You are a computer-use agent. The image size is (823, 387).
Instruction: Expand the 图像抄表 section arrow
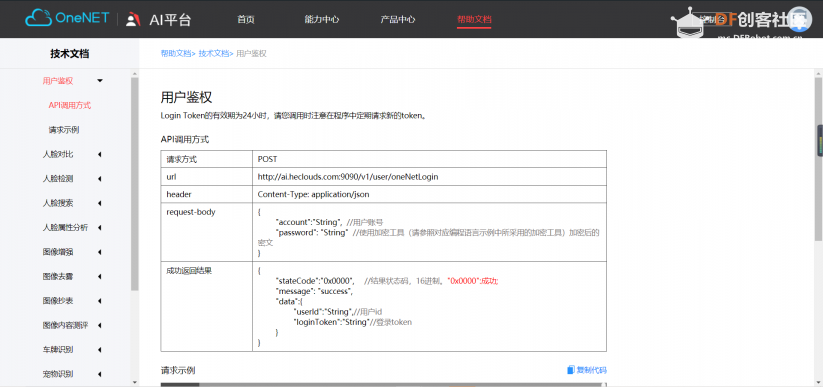coord(100,301)
